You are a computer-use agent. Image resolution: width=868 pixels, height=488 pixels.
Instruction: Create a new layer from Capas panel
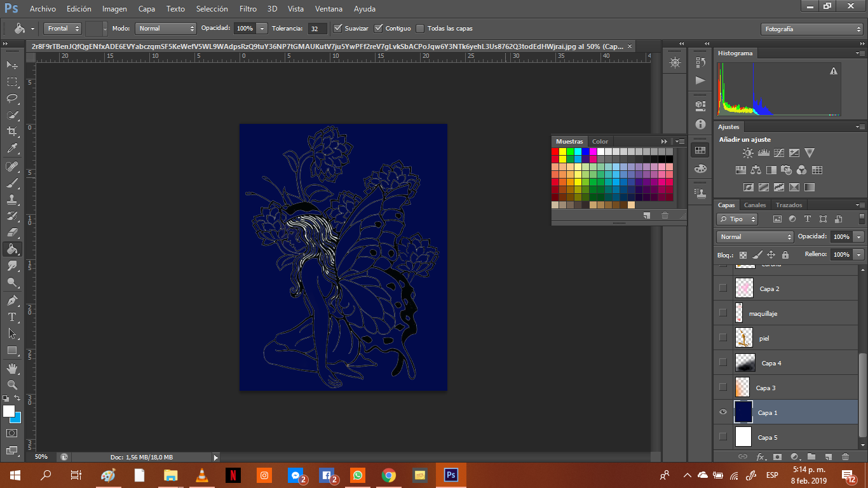(x=828, y=457)
